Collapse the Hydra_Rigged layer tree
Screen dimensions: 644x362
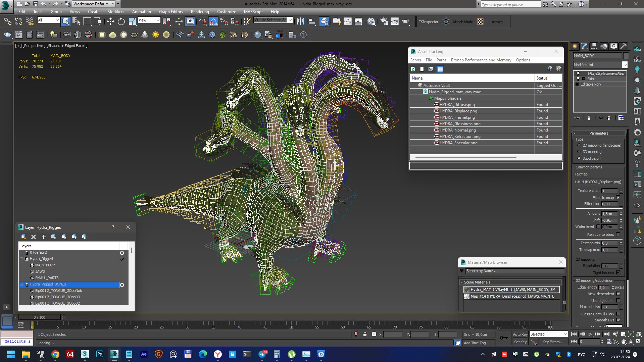click(x=21, y=259)
